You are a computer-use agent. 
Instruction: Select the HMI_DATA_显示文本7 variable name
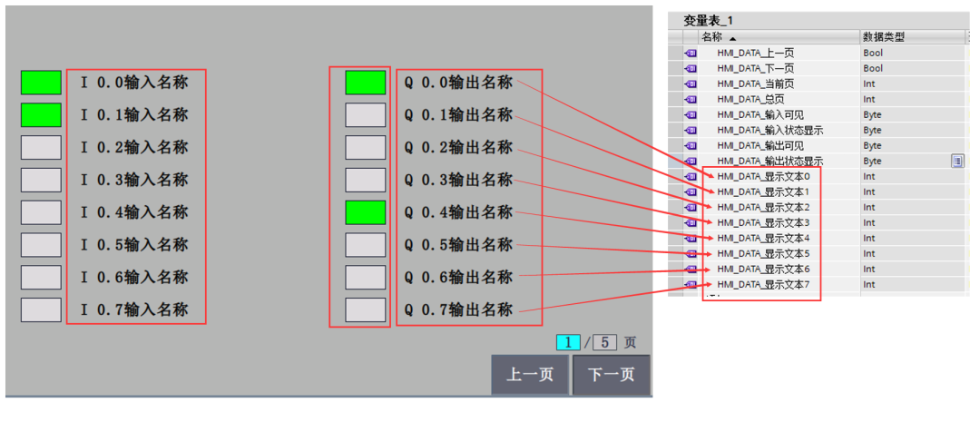point(764,284)
